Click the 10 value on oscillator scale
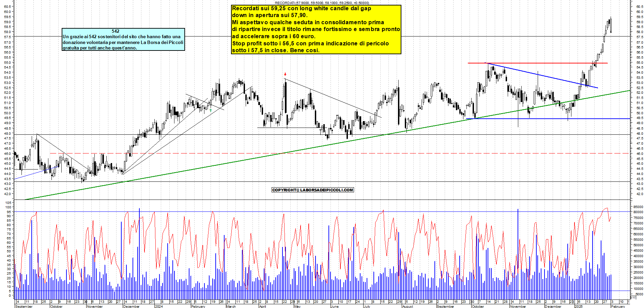Screen dimensions: 644x308 (9, 287)
